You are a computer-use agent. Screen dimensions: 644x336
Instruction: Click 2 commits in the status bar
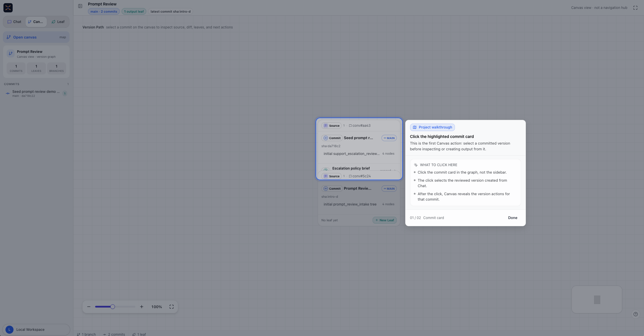click(x=114, y=334)
